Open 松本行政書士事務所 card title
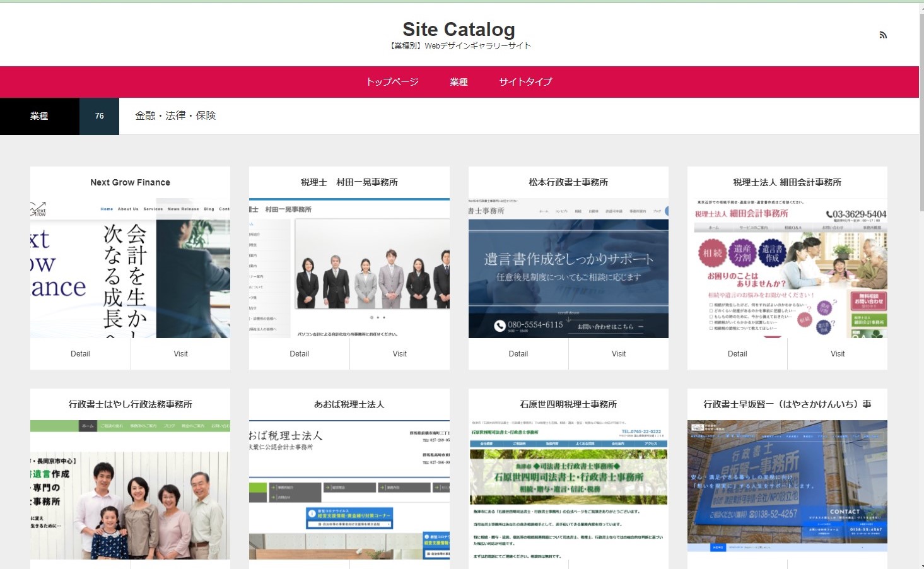 tap(568, 182)
